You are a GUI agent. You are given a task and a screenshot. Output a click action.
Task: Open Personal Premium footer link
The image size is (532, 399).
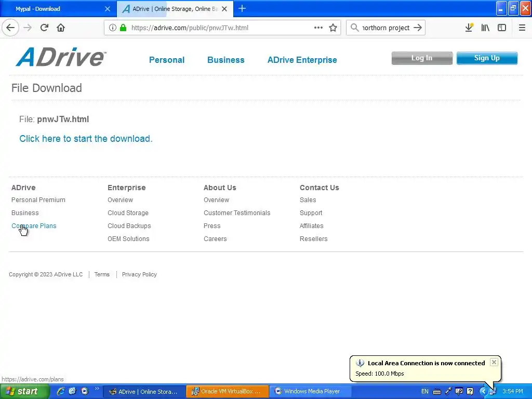(x=38, y=200)
